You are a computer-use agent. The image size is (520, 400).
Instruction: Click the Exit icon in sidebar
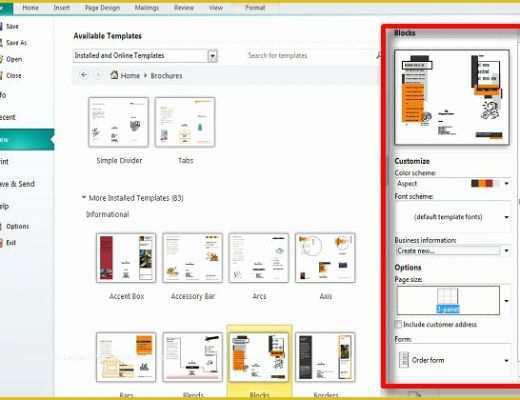1,243
